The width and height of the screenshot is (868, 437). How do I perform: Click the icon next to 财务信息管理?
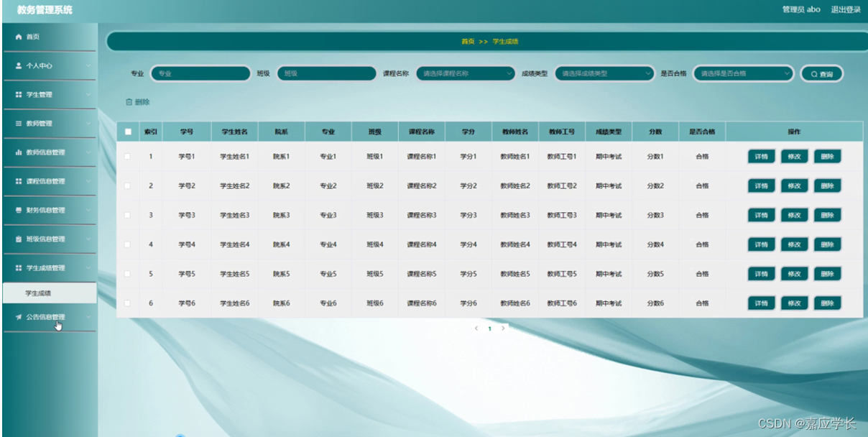(19, 210)
